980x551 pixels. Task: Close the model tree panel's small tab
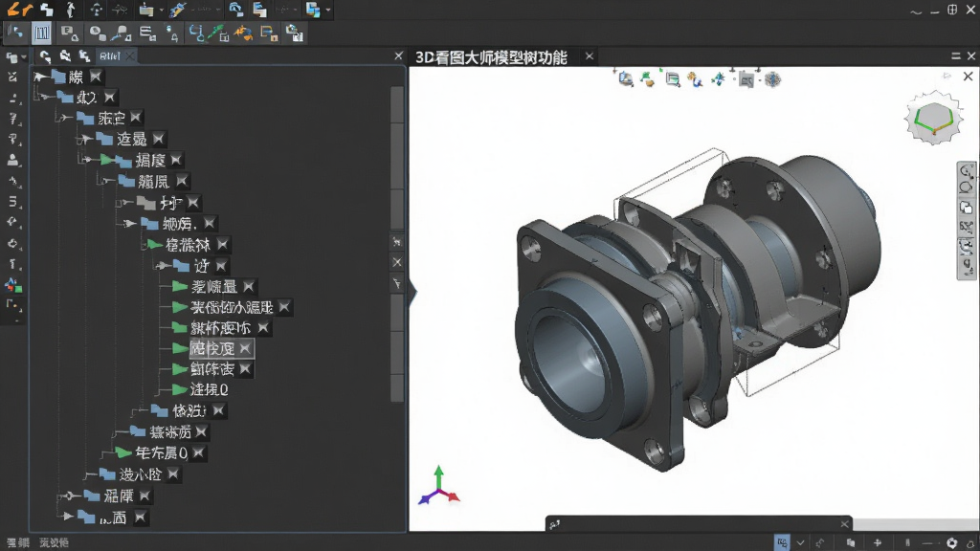tap(129, 56)
